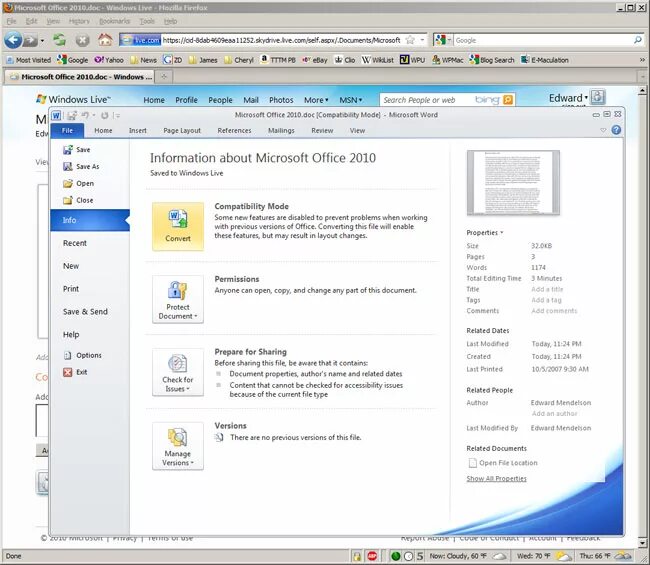Image resolution: width=650 pixels, height=565 pixels.
Task: Click the search magnifier icon in Firefox
Action: tap(638, 40)
